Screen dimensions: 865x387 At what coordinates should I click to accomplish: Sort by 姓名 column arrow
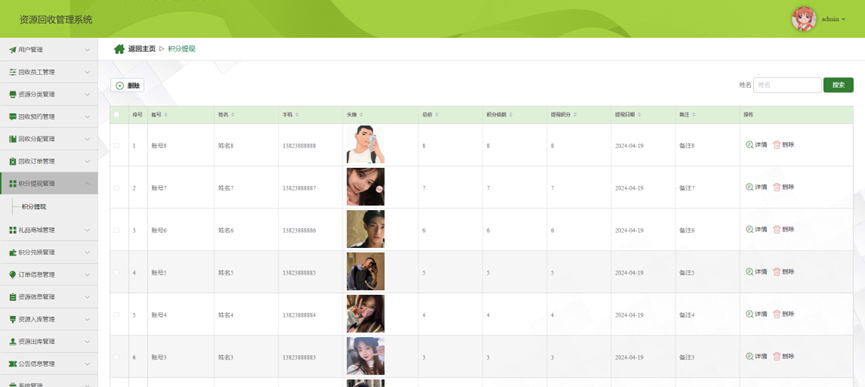(x=233, y=115)
